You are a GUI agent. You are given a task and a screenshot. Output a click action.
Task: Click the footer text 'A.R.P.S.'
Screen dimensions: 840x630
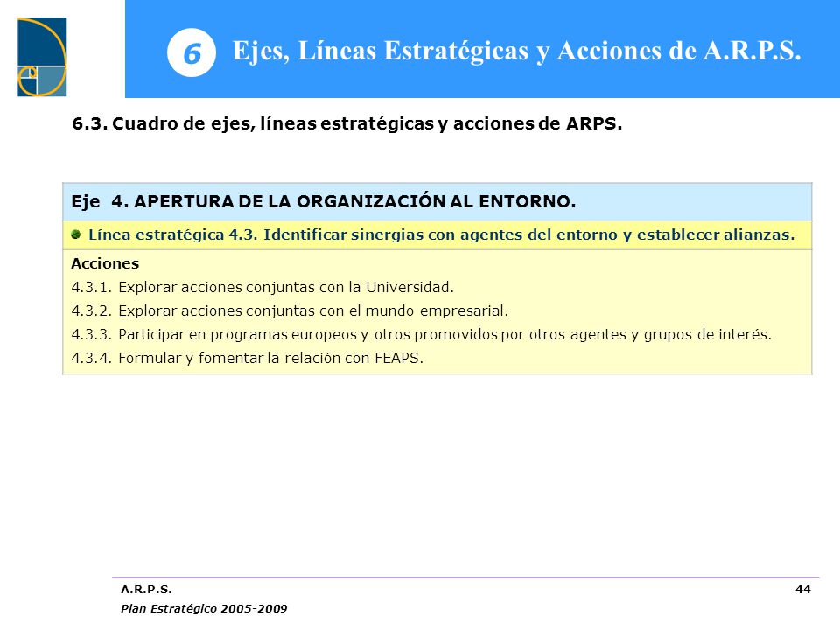click(x=146, y=589)
